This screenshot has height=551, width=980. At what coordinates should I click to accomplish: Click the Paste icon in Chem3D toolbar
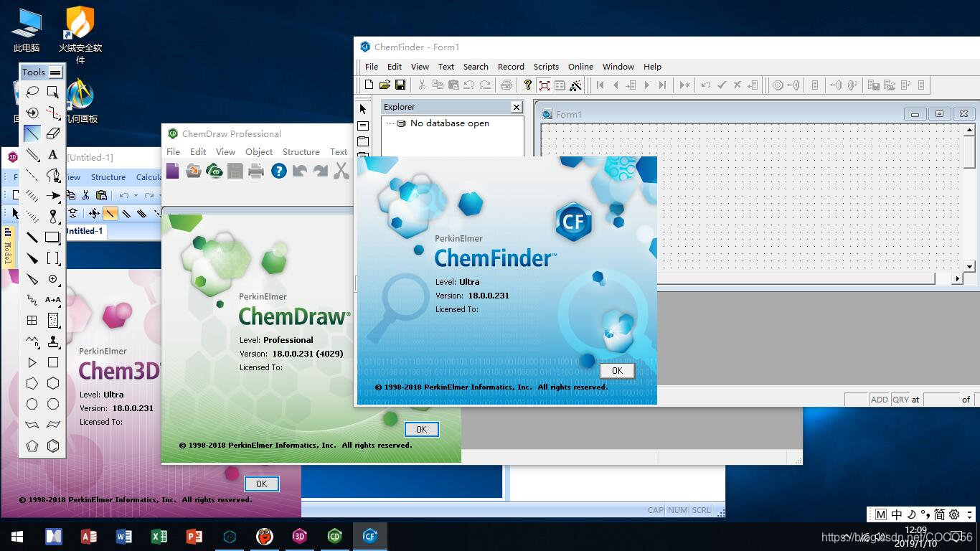point(101,195)
